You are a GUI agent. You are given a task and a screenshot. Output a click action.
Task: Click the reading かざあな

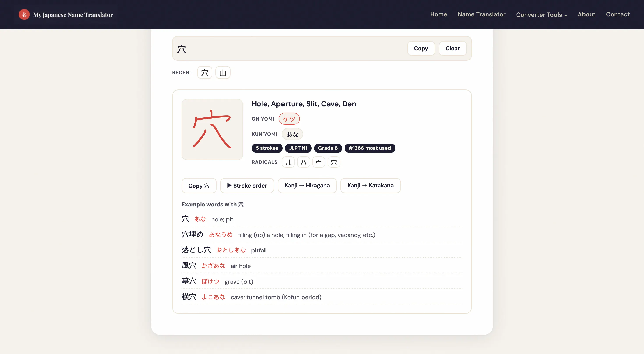click(x=214, y=266)
